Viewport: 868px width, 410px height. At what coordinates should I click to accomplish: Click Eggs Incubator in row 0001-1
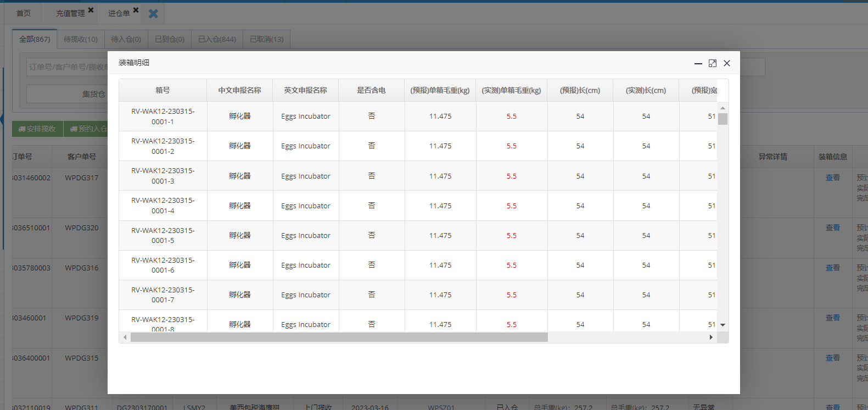coord(306,117)
